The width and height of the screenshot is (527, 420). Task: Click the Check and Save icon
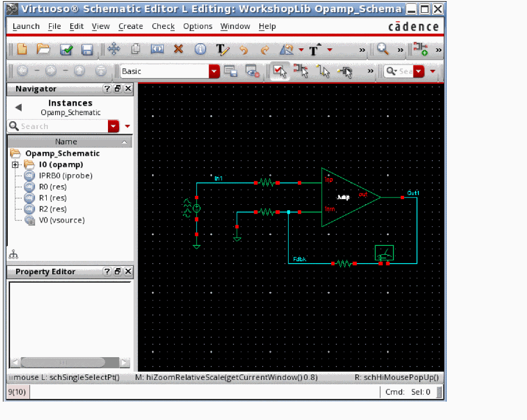[66, 50]
